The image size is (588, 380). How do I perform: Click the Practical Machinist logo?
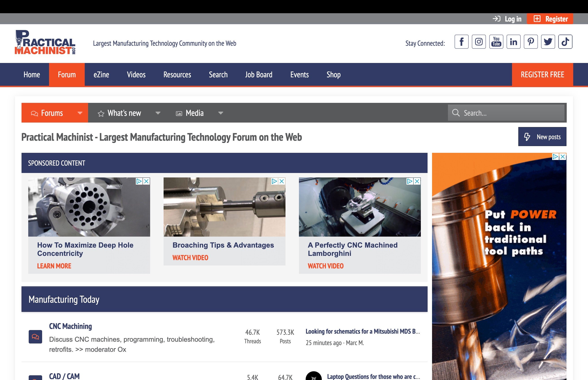point(45,42)
